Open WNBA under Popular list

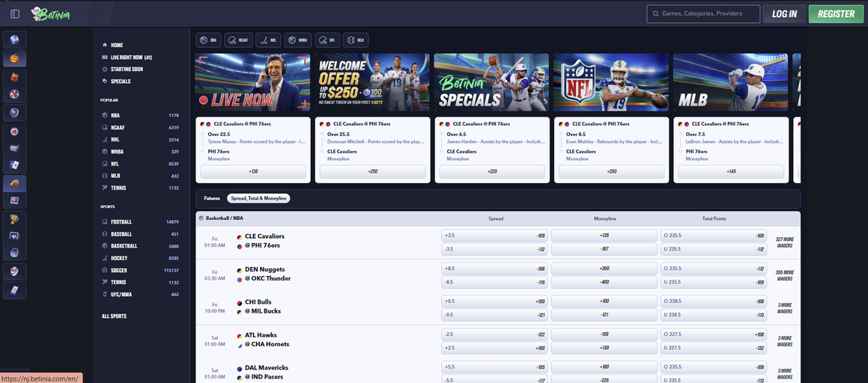[141, 151]
